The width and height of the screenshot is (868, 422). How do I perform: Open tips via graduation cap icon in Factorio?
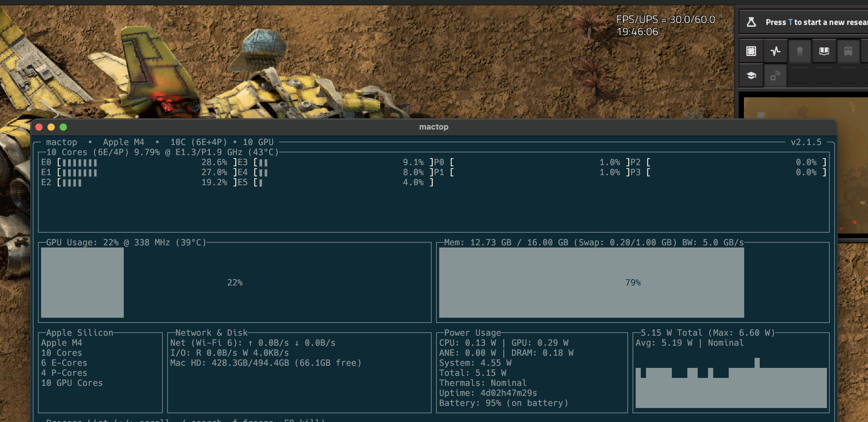point(751,75)
